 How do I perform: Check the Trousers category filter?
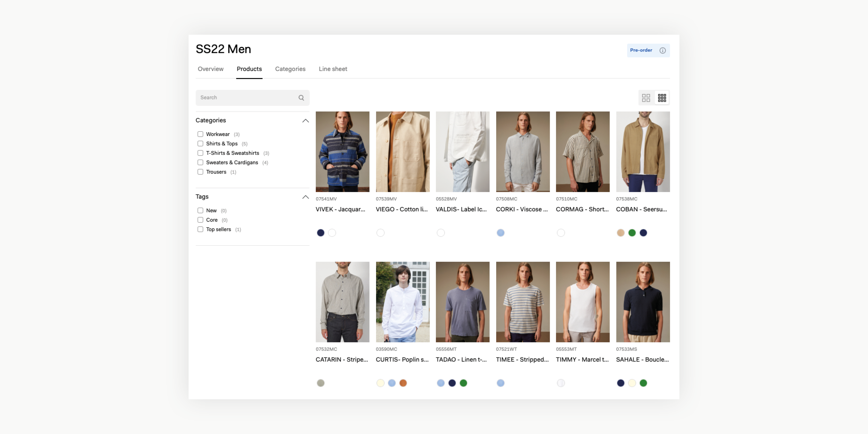[x=201, y=172]
